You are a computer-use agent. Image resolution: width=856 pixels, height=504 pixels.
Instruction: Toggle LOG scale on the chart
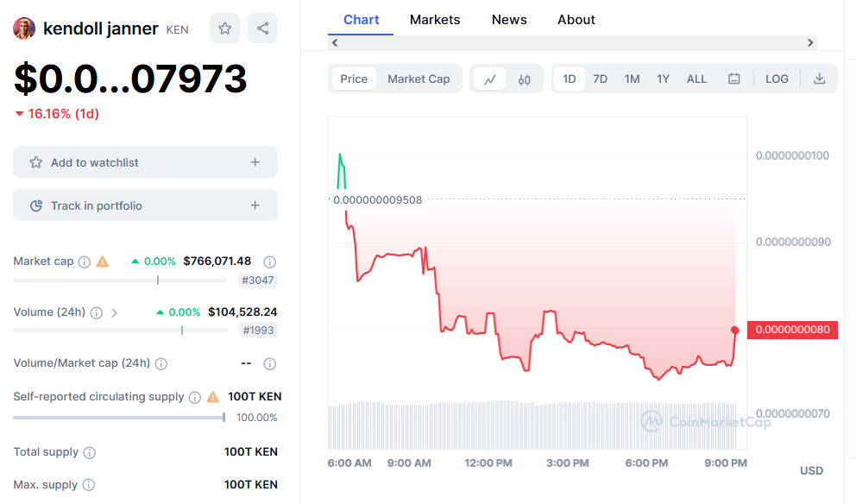click(x=777, y=79)
